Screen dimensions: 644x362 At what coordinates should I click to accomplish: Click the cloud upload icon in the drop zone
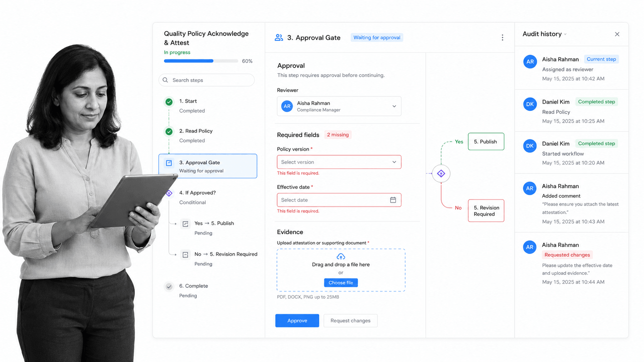pyautogui.click(x=341, y=257)
